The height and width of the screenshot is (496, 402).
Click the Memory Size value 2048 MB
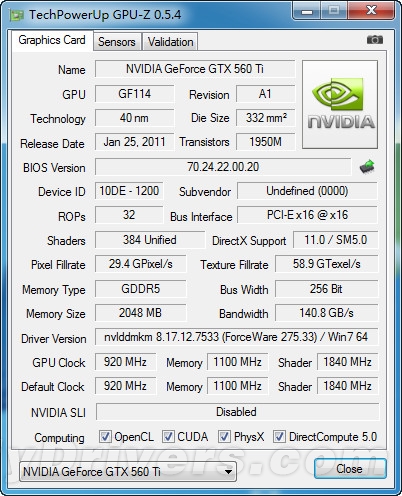tap(140, 313)
